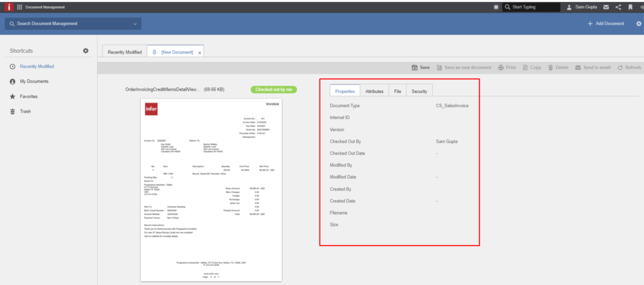Click the Refresh toolbar button
644x285 pixels.
tap(629, 67)
